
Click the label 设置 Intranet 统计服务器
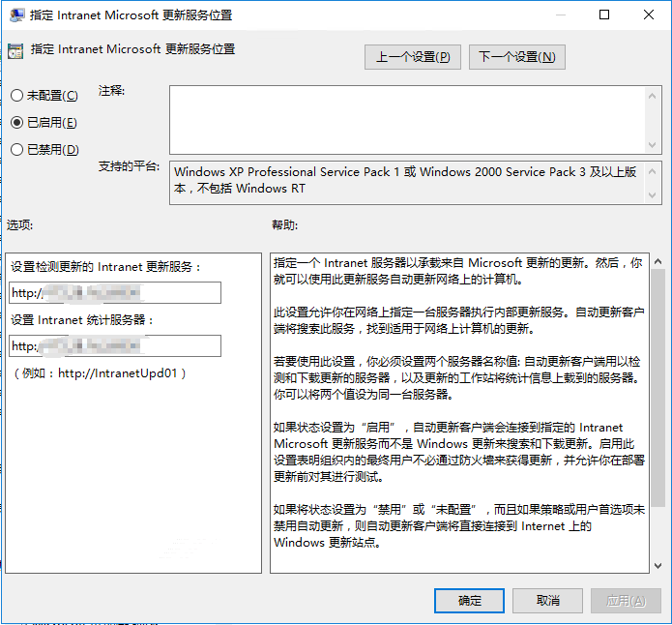point(81,320)
